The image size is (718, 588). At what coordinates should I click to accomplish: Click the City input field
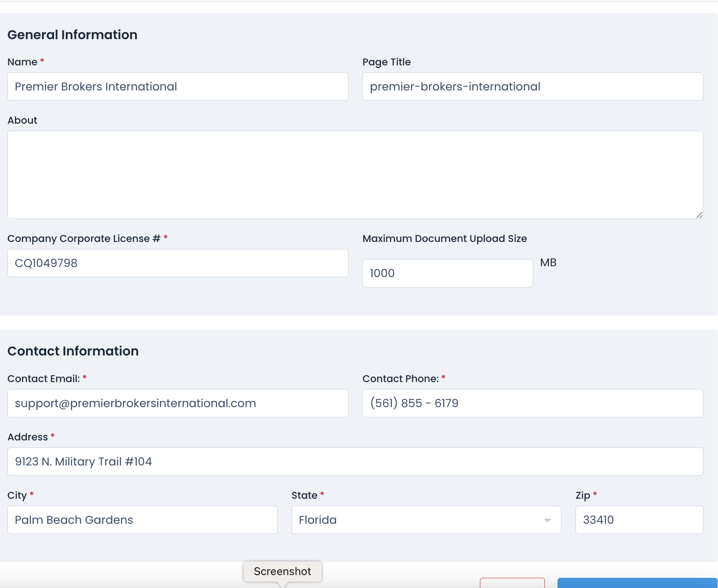coord(143,520)
